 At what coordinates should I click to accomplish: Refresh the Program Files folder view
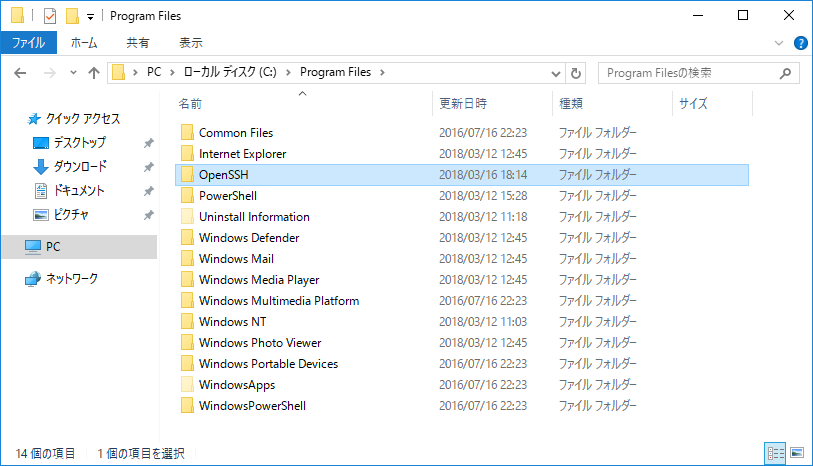[576, 73]
